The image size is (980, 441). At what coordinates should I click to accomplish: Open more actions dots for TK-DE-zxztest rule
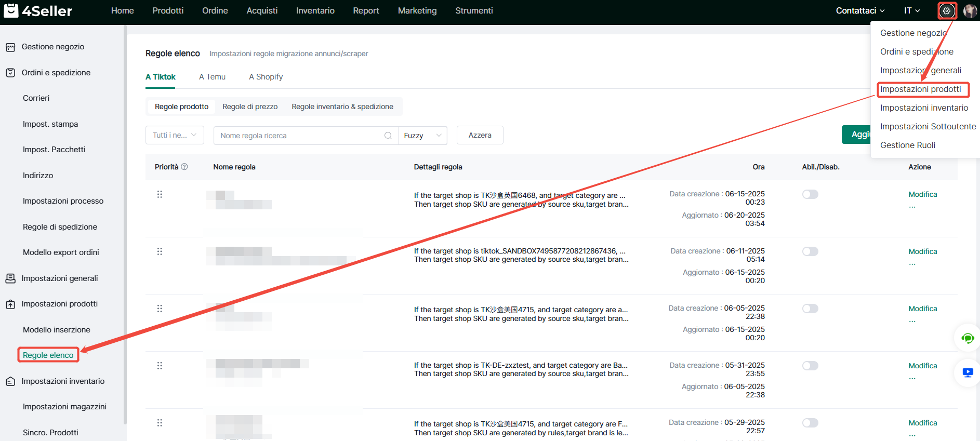point(912,378)
